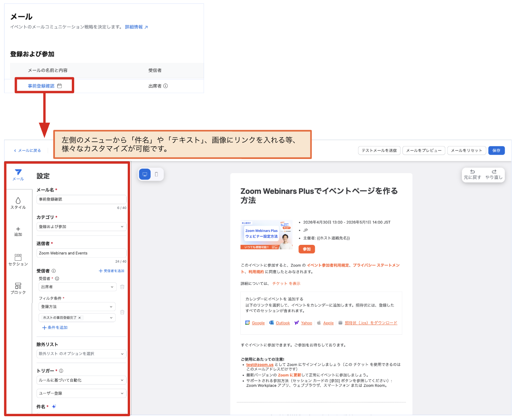
Task: Open the 追加 tab with the plus icon
Action: coord(18,231)
